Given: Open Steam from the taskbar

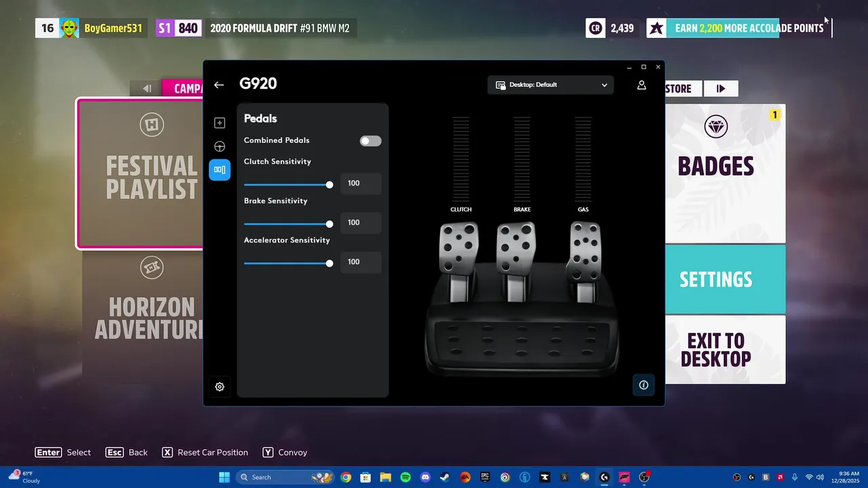Looking at the screenshot, I should pyautogui.click(x=445, y=477).
